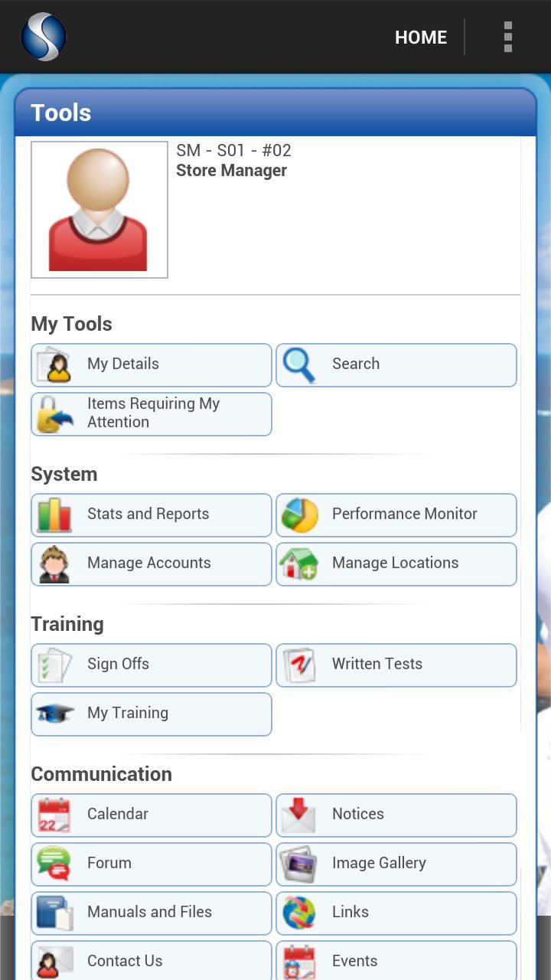
Task: Tap the Manuals and Files document icon
Action: click(55, 913)
